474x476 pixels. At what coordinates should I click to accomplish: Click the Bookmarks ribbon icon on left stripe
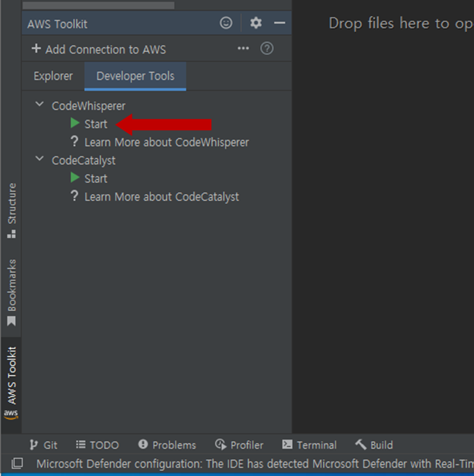12,321
